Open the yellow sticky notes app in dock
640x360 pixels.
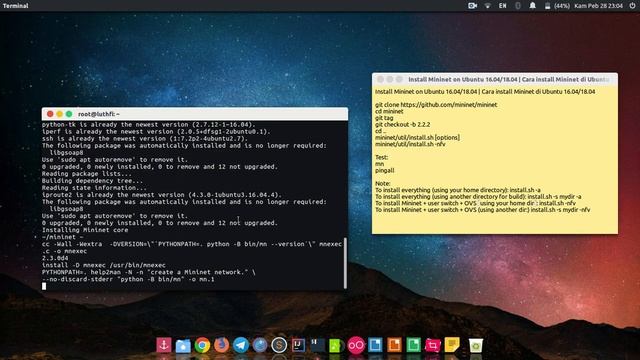(452, 345)
